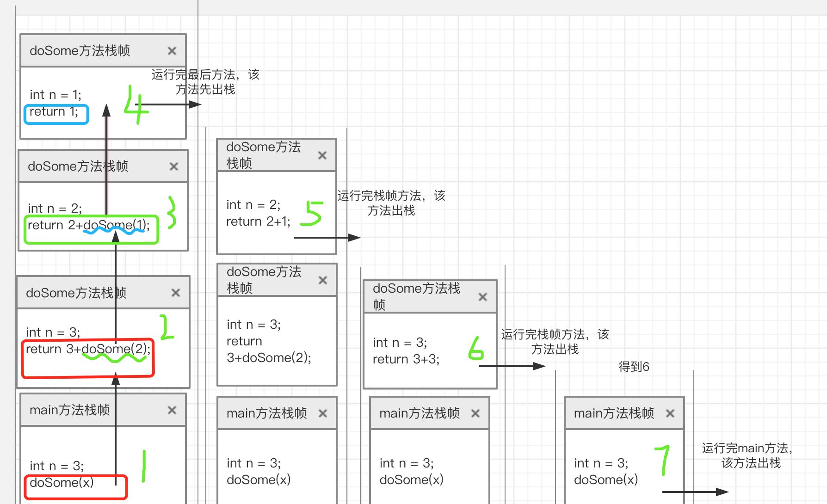Select the 'return 2+1;' statement

pyautogui.click(x=258, y=221)
